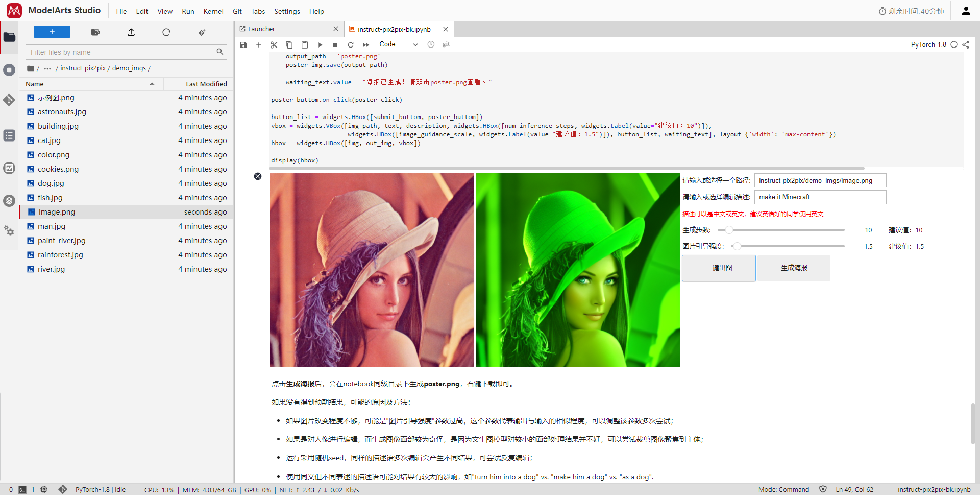980x495 pixels.
Task: Open the running terminals and kernels panel
Action: (x=9, y=70)
